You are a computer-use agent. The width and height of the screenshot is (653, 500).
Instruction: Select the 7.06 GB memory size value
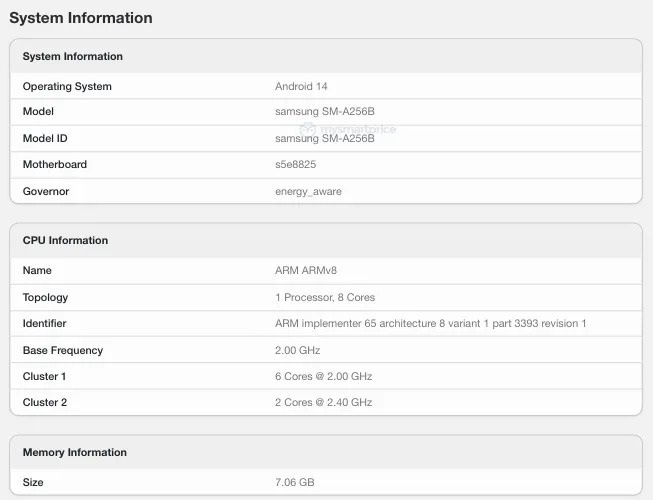click(295, 482)
